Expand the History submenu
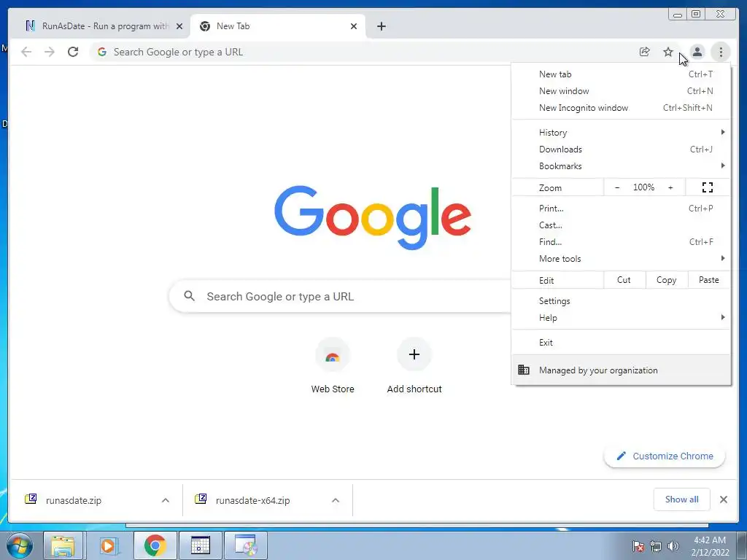 click(x=622, y=133)
